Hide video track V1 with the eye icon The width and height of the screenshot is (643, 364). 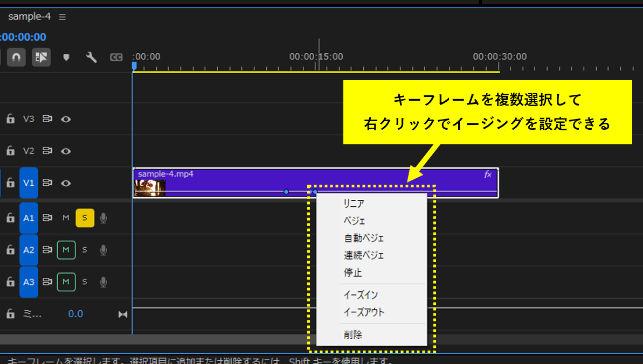(x=66, y=183)
